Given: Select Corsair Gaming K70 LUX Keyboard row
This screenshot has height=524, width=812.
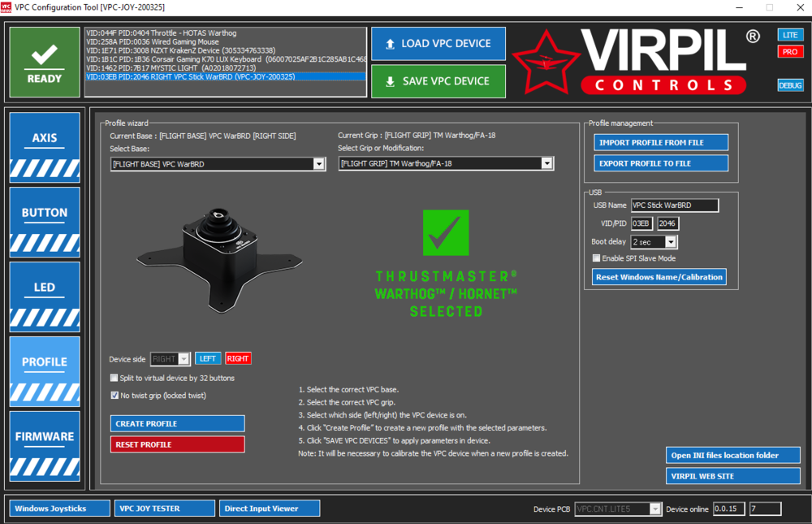Looking at the screenshot, I should coord(225,59).
